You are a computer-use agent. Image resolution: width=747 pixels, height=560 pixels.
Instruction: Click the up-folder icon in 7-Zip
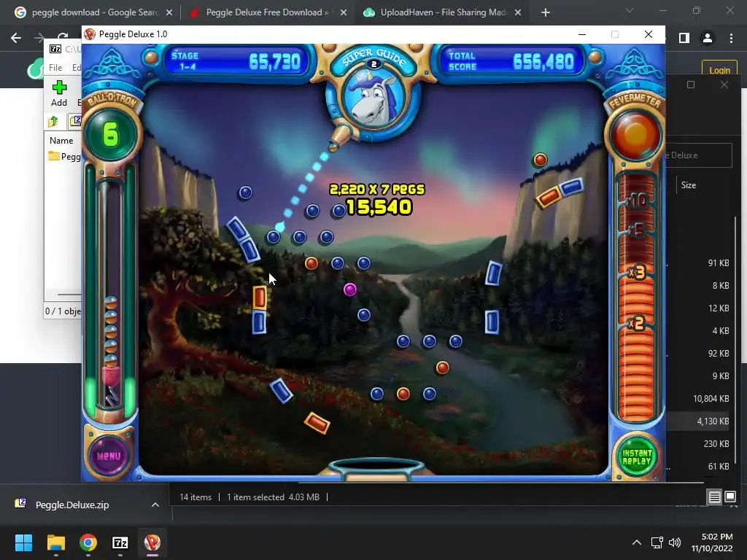[53, 122]
